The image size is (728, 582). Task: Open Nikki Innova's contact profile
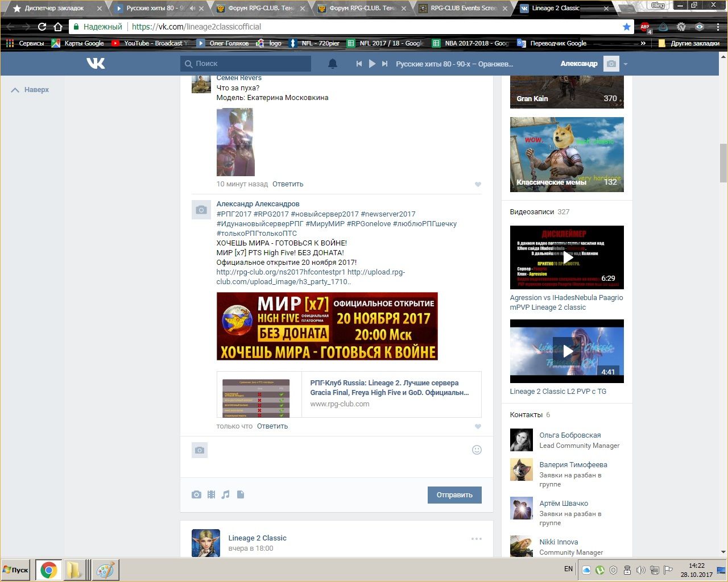pos(559,542)
